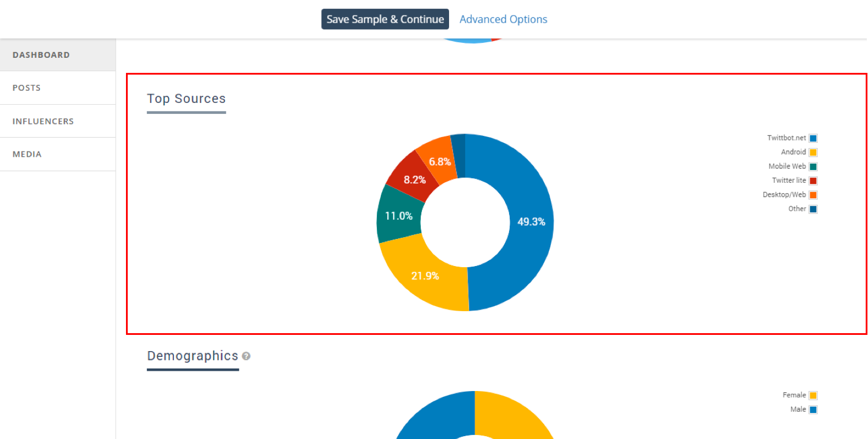Click the Mobile Web legend label
Viewport: 868px width, 439px height.
(787, 167)
